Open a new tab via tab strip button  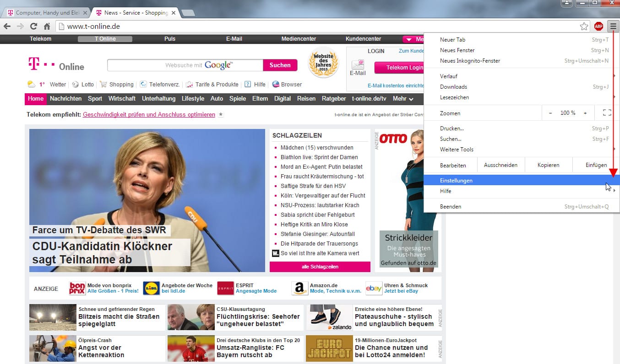click(188, 13)
